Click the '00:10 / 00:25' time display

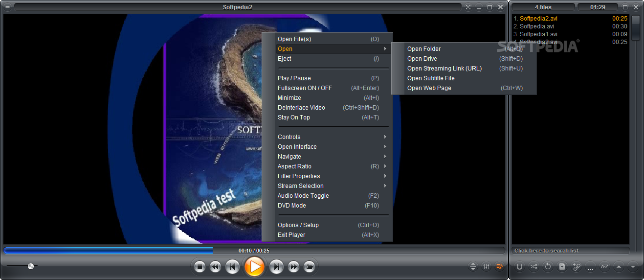pos(254,251)
